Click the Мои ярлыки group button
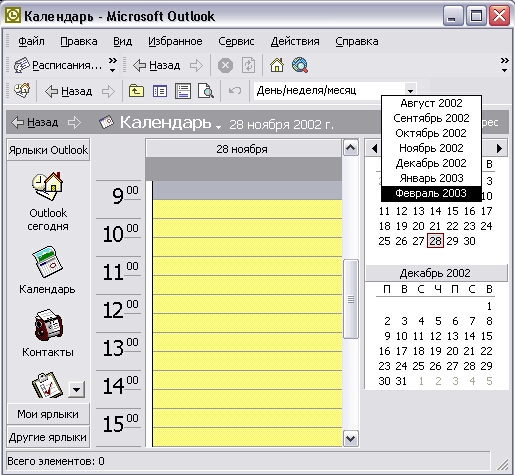Screen dimensions: 515x475 (48, 414)
